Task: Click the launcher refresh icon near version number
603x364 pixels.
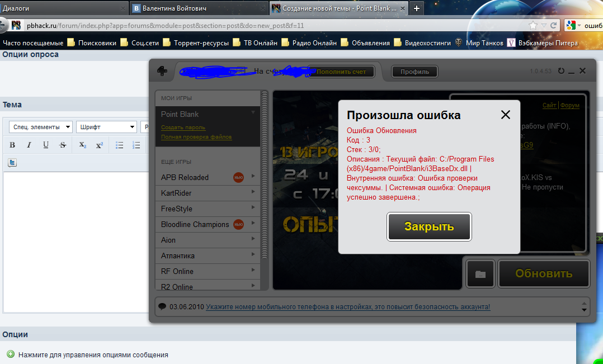Action: [561, 71]
